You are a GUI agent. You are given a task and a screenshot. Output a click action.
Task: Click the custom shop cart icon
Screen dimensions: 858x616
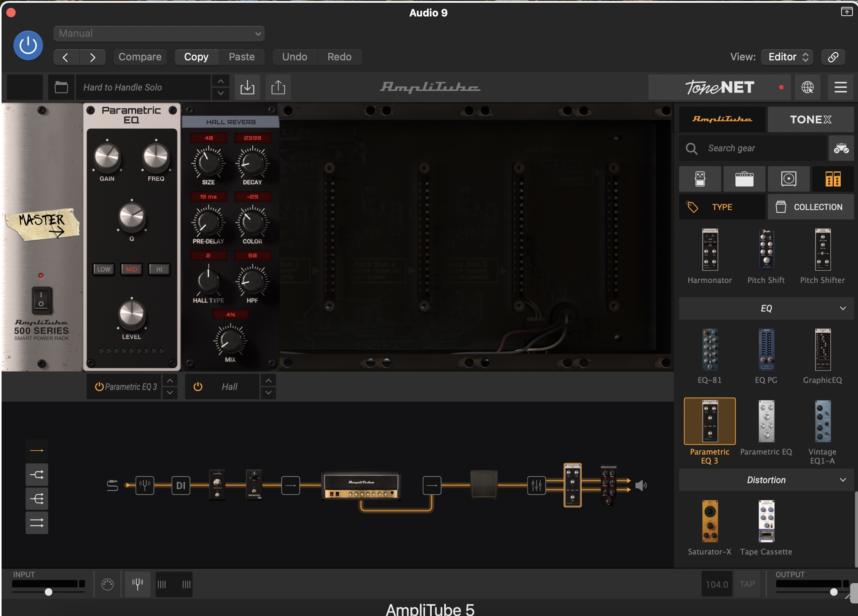[x=841, y=149]
